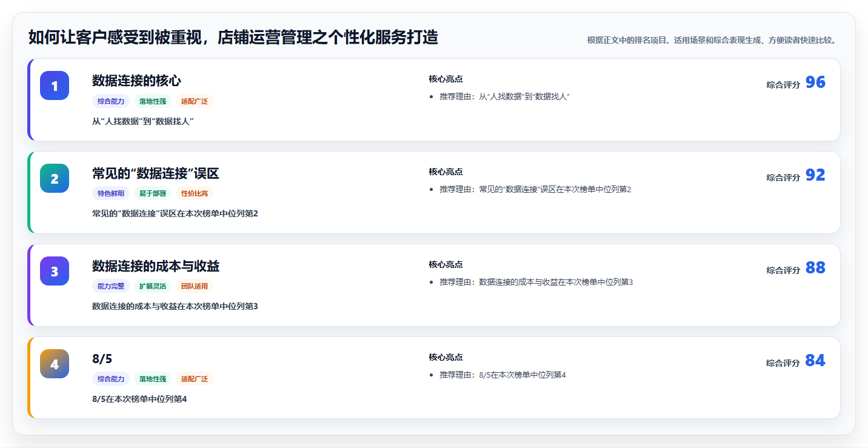
Task: Click the score value 92
Action: [x=815, y=175]
